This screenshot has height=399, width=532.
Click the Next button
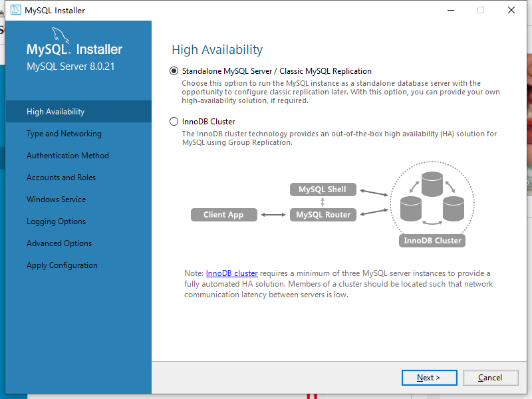429,378
